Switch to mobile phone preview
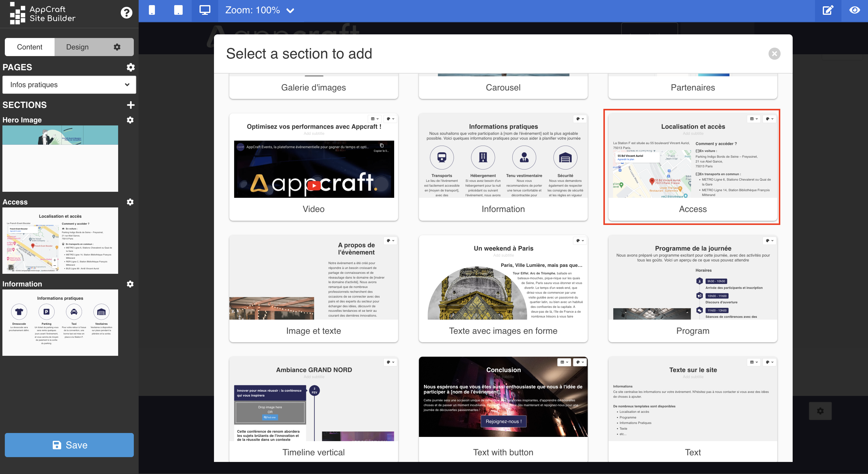This screenshot has width=868, height=474. tap(152, 10)
